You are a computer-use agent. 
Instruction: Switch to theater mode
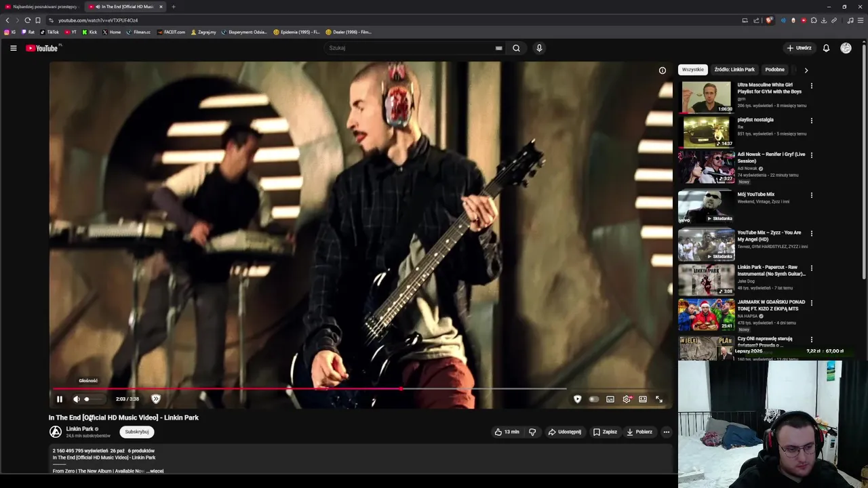point(643,399)
